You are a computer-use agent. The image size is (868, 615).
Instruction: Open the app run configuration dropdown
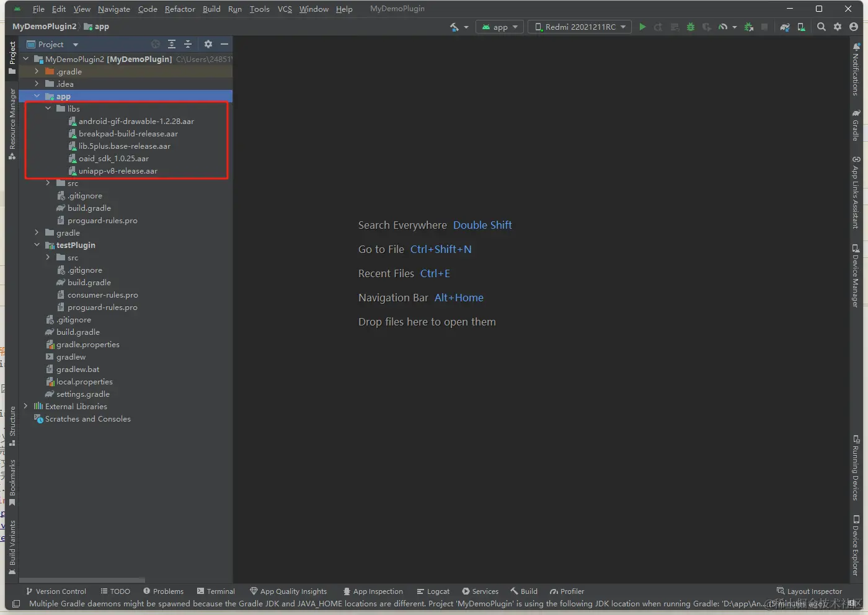[500, 27]
